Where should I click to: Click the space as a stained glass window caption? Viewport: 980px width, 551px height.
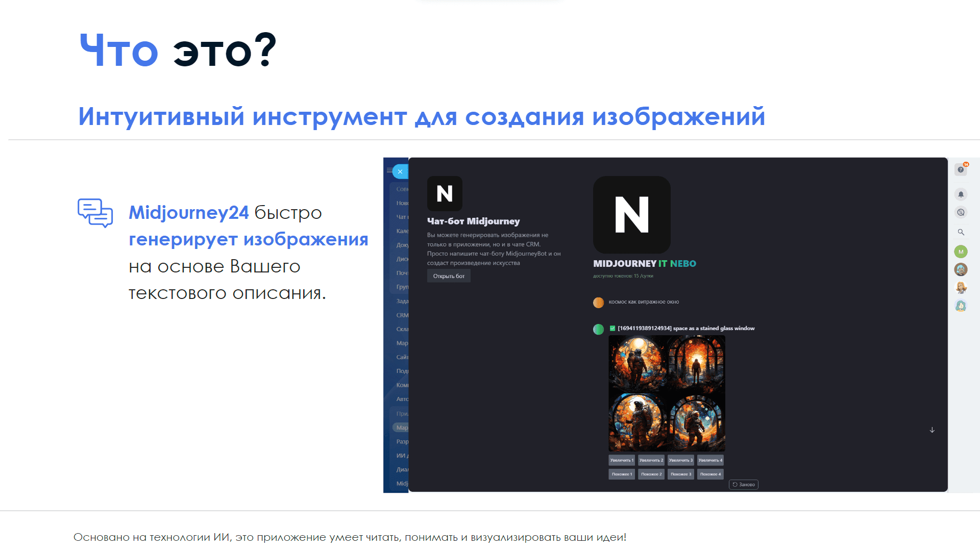[x=714, y=329]
